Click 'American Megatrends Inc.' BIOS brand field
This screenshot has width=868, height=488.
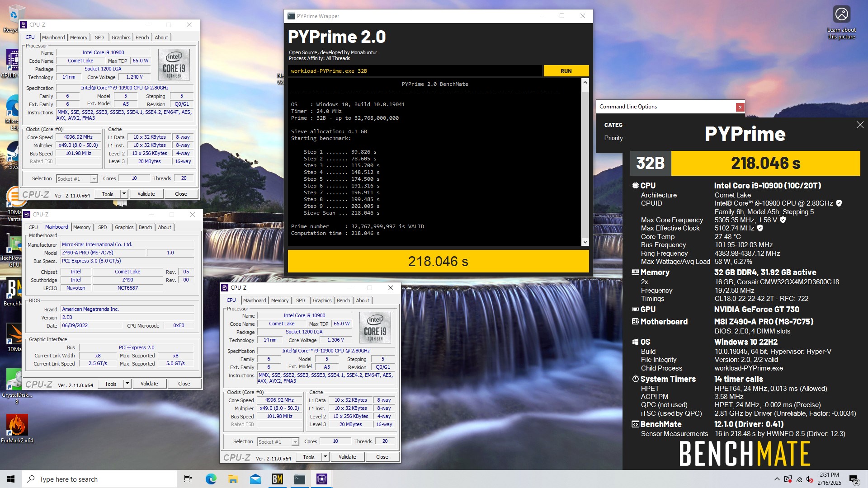tap(127, 309)
